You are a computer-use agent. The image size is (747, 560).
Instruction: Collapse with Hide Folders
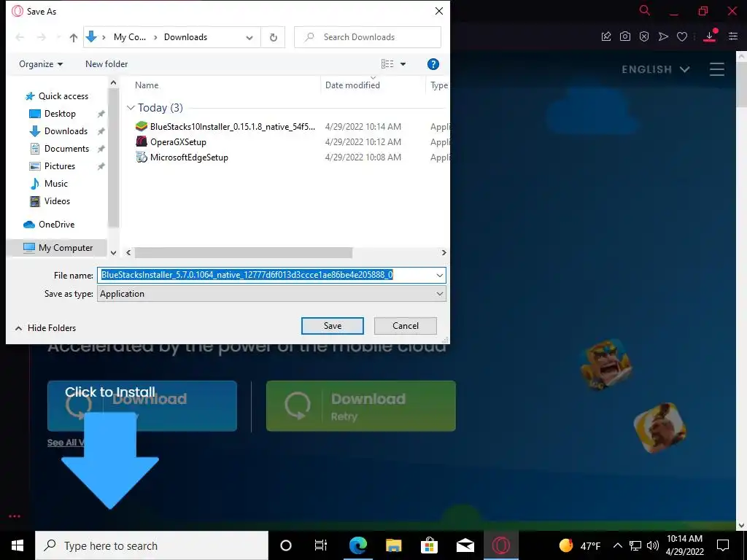coord(46,327)
